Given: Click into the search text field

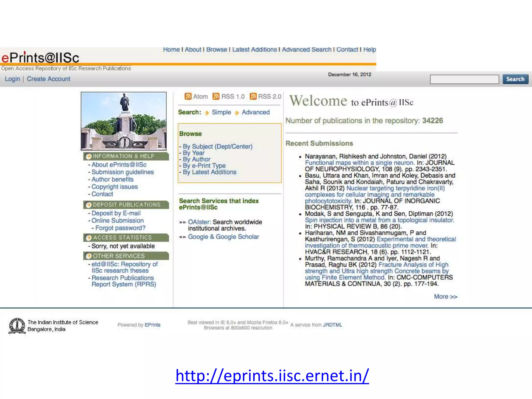Looking at the screenshot, I should [464, 79].
